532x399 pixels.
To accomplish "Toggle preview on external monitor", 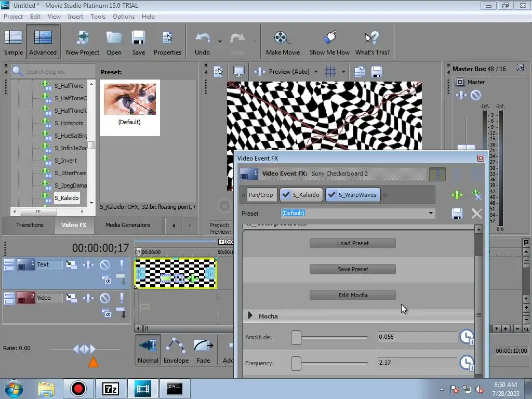I will coord(239,72).
